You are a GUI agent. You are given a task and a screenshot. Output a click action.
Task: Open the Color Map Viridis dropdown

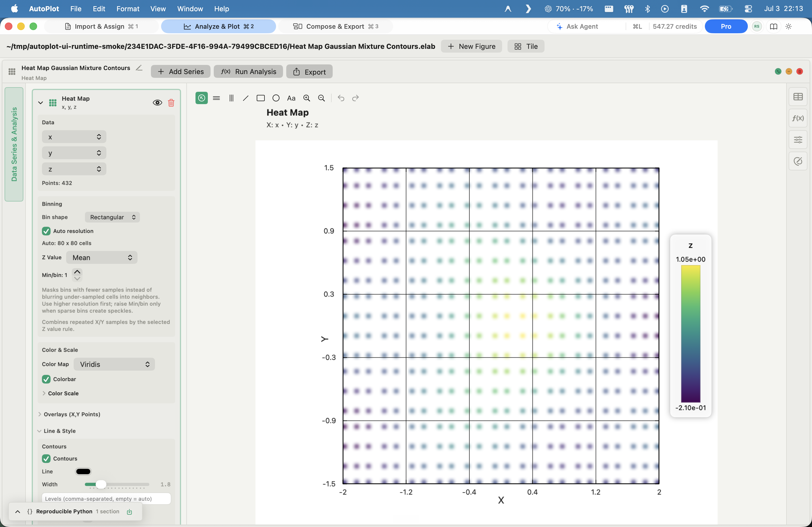click(114, 364)
